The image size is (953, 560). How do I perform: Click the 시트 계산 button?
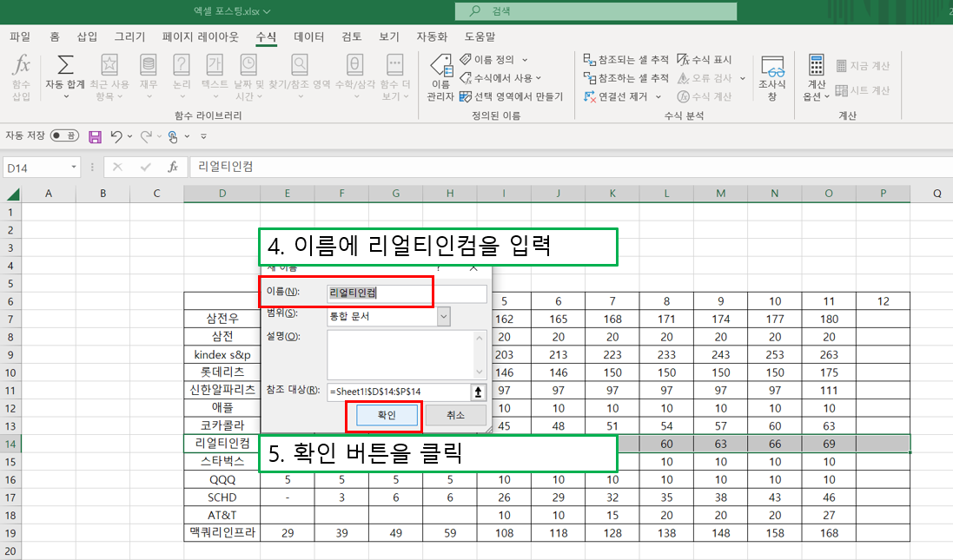pos(863,90)
